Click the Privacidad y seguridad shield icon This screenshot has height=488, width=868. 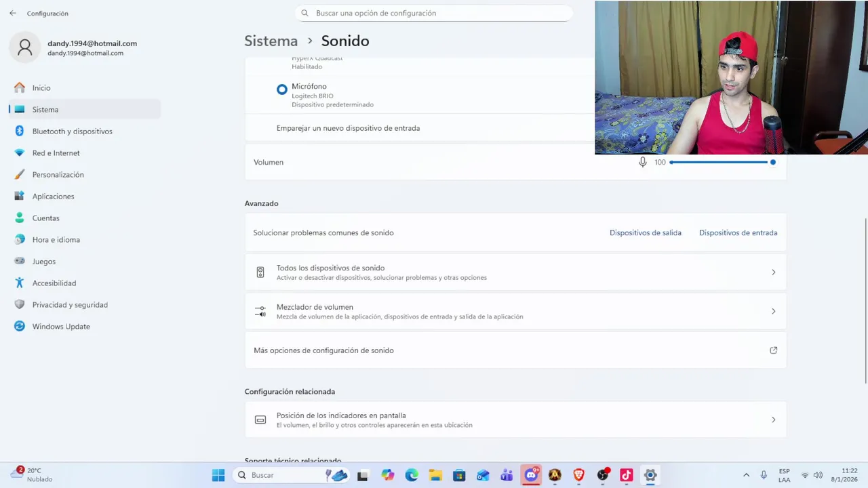[20, 305]
